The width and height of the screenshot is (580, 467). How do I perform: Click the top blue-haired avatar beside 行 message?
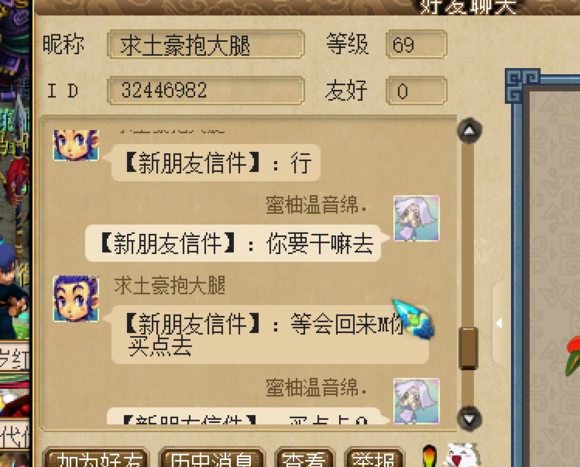click(76, 145)
